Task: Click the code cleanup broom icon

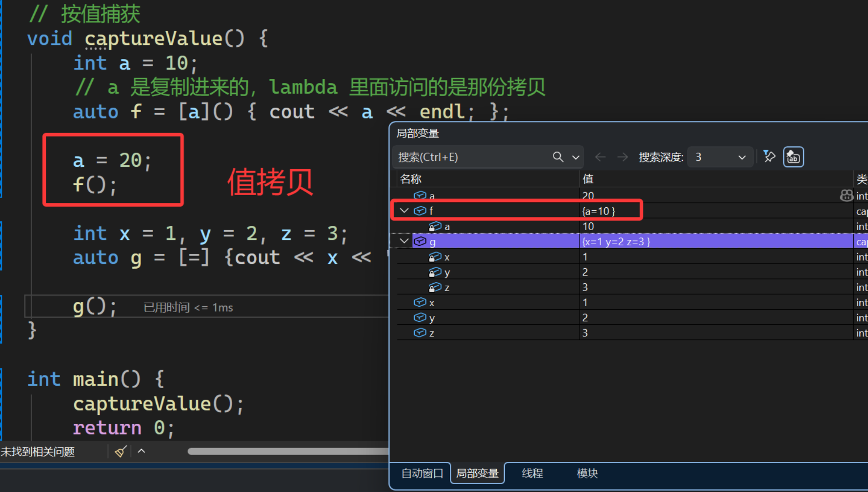Action: click(x=121, y=452)
